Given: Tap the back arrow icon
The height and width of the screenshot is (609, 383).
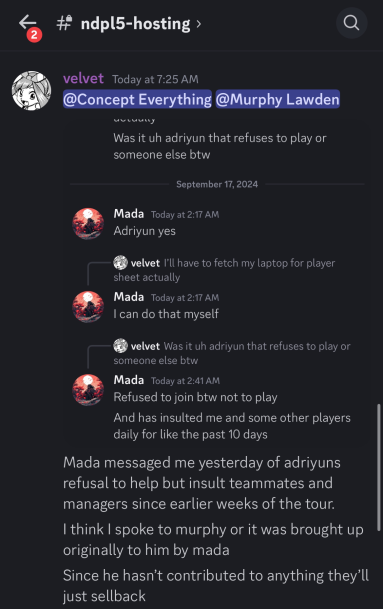Looking at the screenshot, I should point(27,23).
